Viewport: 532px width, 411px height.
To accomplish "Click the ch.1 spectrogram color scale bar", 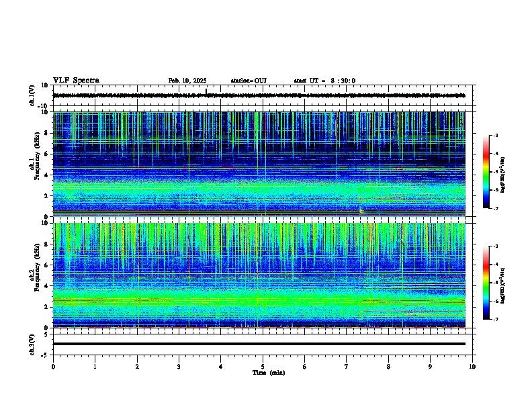I will point(486,172).
